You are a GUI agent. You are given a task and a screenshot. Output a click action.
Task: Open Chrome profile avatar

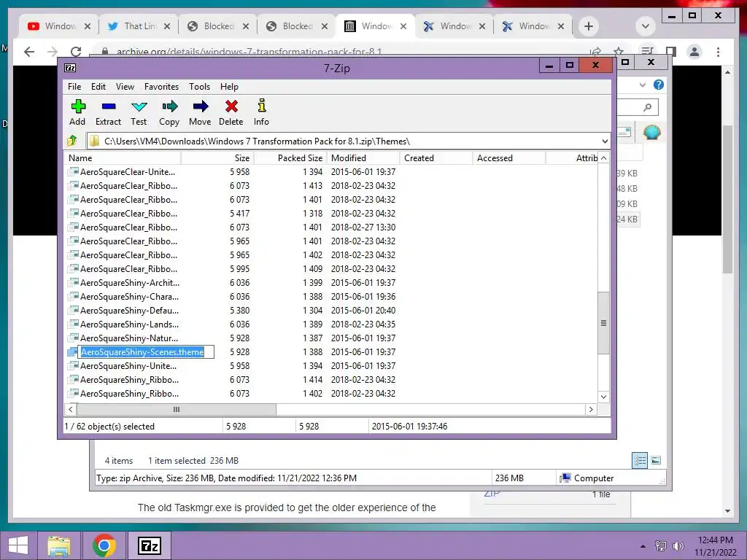point(694,52)
